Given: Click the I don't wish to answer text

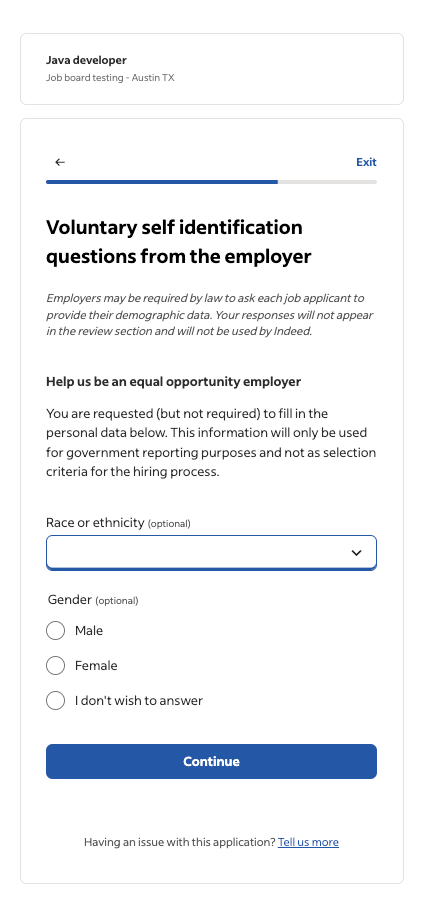Looking at the screenshot, I should [139, 700].
